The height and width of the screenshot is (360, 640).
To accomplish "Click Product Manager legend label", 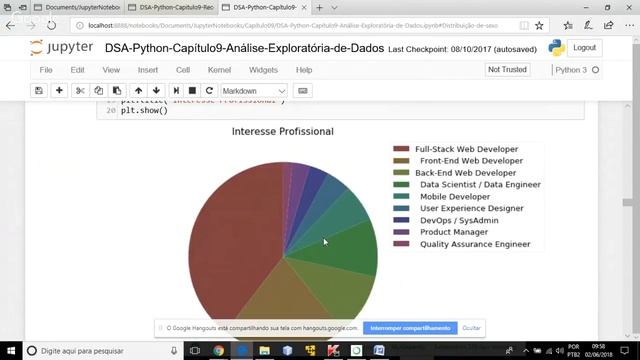I will point(454,232).
